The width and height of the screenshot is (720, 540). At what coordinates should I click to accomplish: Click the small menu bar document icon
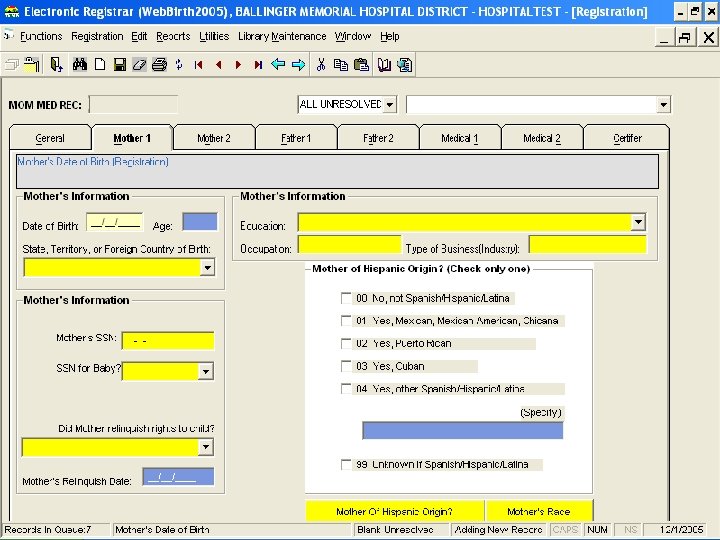[9, 35]
